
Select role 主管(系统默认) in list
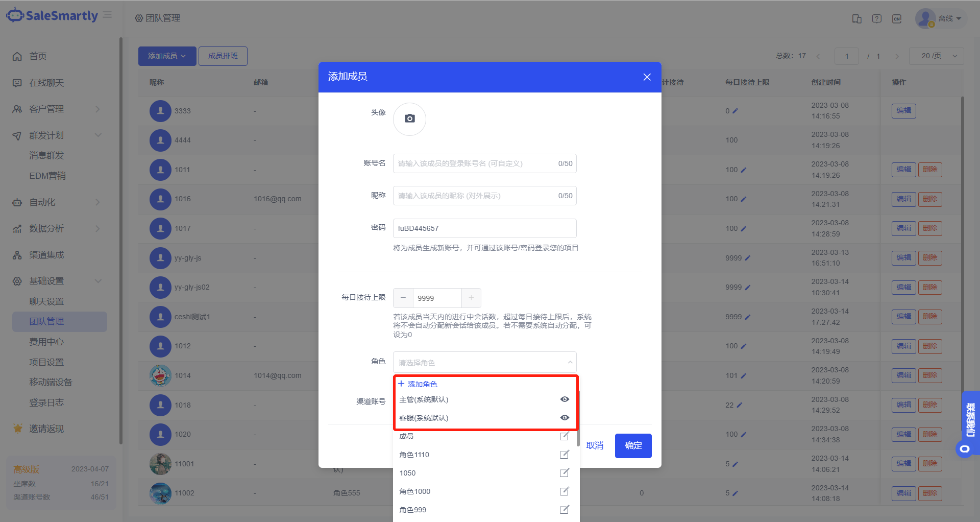pyautogui.click(x=484, y=399)
